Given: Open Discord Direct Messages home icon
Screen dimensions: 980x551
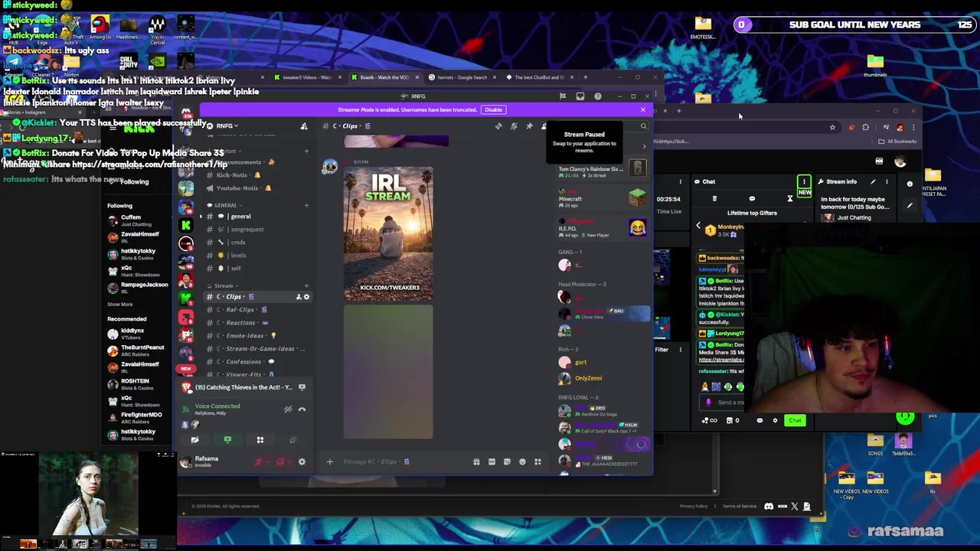Looking at the screenshot, I should pos(186,113).
